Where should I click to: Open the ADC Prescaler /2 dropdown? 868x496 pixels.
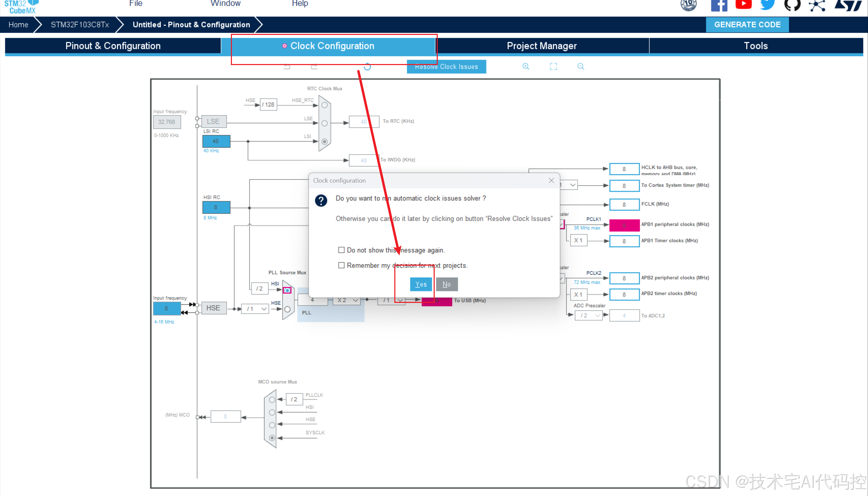pos(588,315)
